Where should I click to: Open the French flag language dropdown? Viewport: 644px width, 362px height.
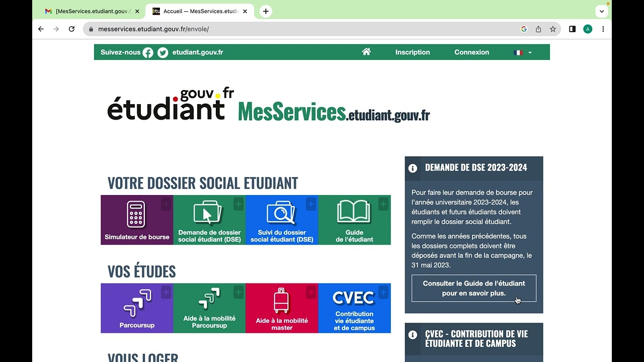[523, 52]
